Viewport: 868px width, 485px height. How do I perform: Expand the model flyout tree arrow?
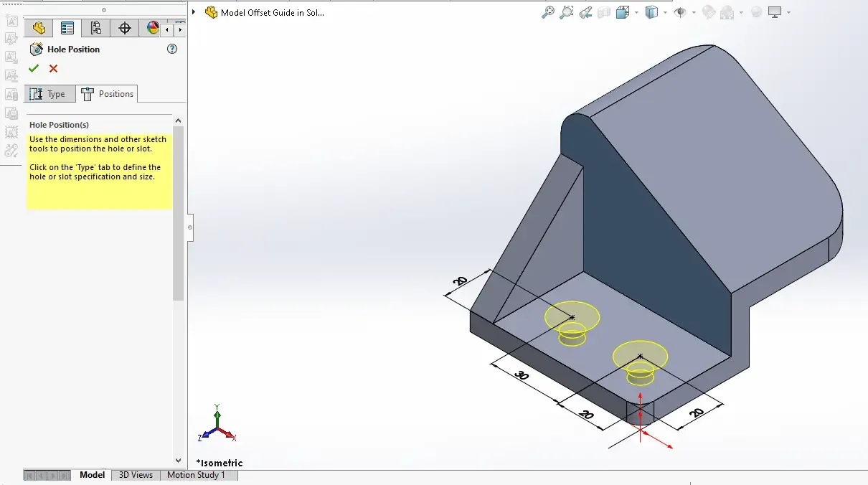click(x=194, y=12)
